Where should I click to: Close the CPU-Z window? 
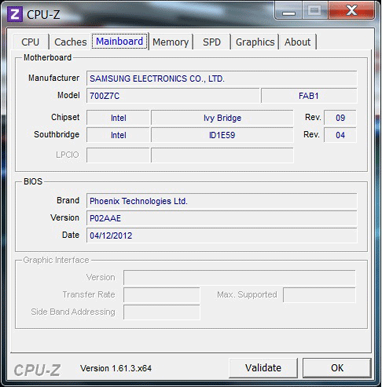coord(352,11)
